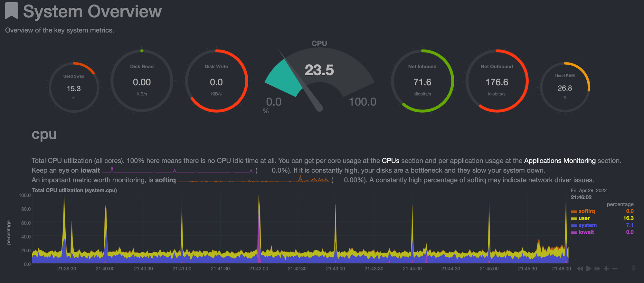Pan the CPU chart backward with rewind icon
This screenshot has height=283, width=644.
tap(580, 269)
